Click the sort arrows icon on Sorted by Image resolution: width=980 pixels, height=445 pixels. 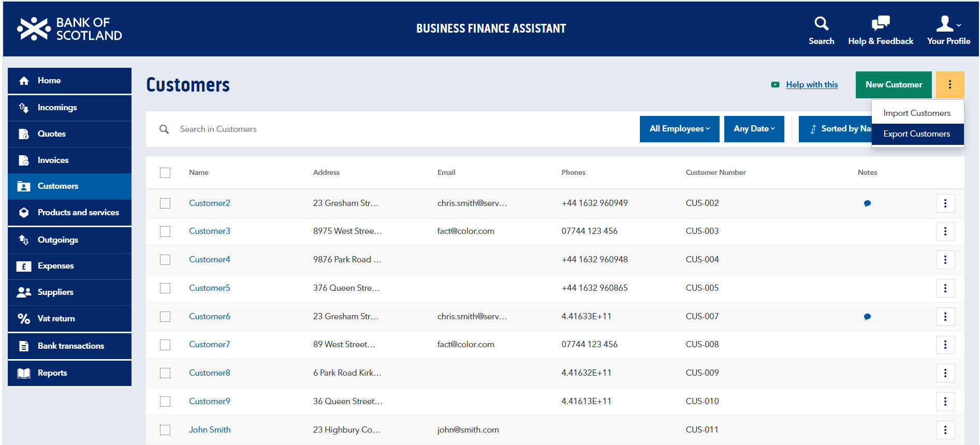pyautogui.click(x=813, y=129)
